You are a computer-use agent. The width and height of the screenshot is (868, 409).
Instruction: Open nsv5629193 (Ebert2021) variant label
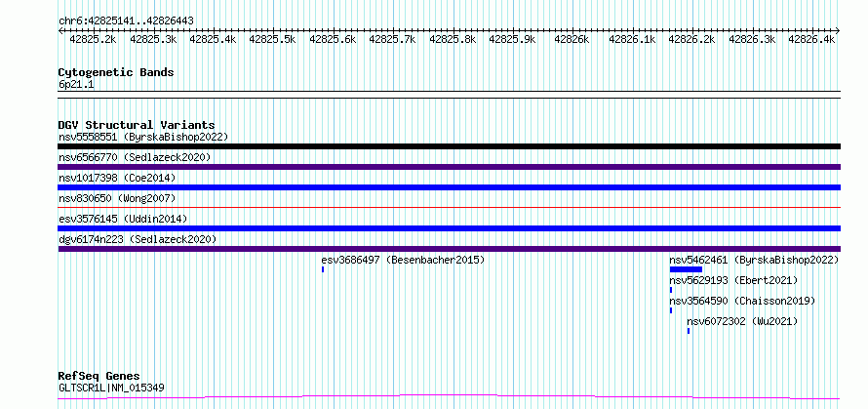pos(733,280)
